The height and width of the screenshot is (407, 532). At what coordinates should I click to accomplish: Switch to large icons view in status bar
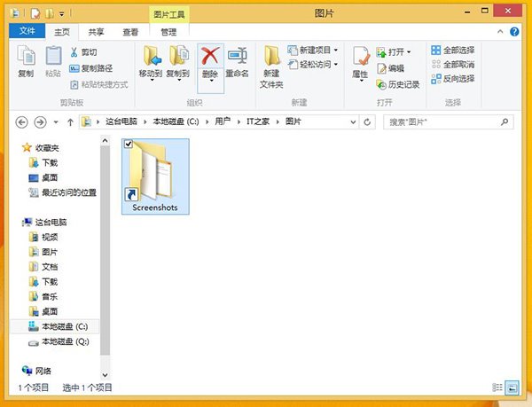coord(512,387)
